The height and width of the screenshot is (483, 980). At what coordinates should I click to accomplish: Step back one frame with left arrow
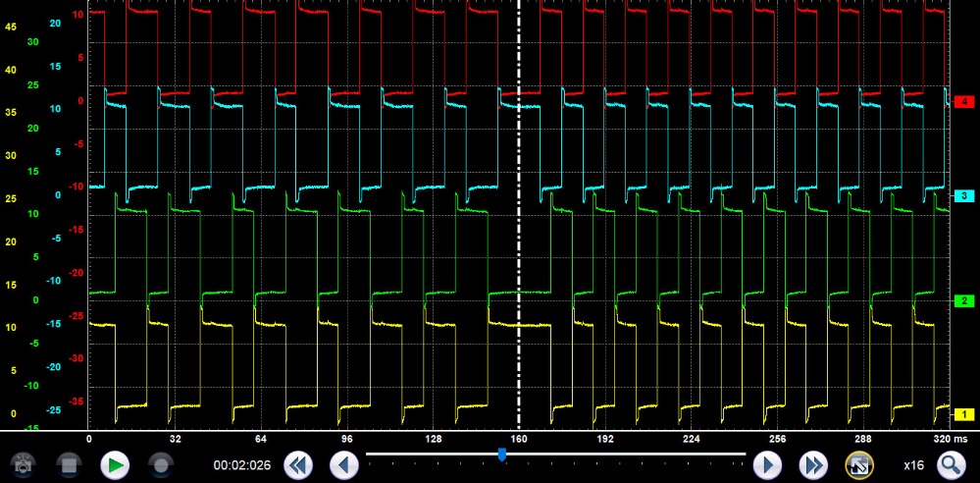click(x=343, y=464)
